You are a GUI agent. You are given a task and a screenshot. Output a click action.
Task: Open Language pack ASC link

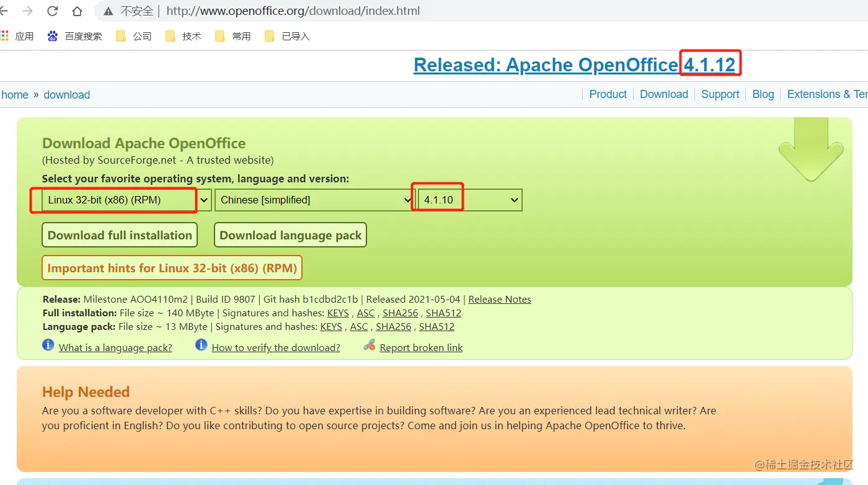pos(359,327)
